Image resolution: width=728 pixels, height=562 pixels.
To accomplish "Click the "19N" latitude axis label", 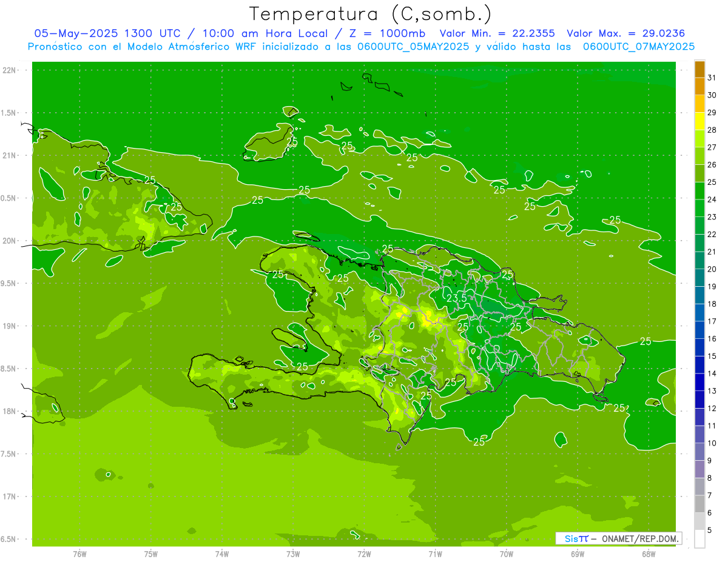I will pyautogui.click(x=10, y=326).
